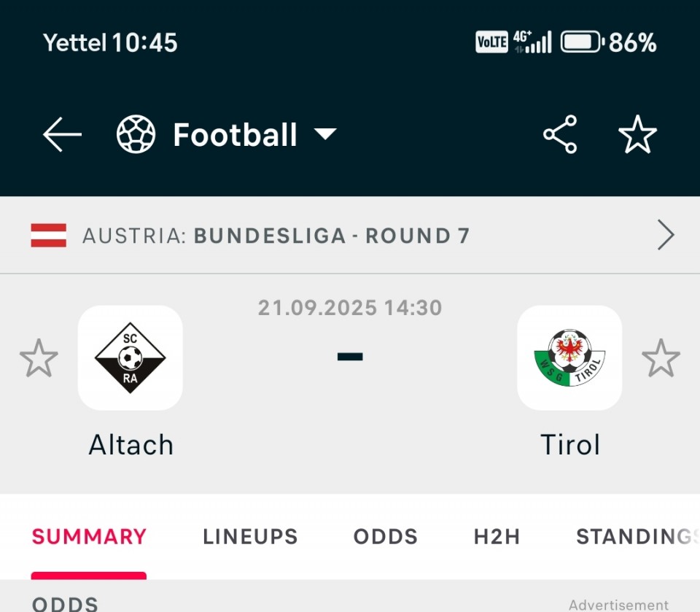Go to the Standings tab
700x612 pixels.
point(633,537)
